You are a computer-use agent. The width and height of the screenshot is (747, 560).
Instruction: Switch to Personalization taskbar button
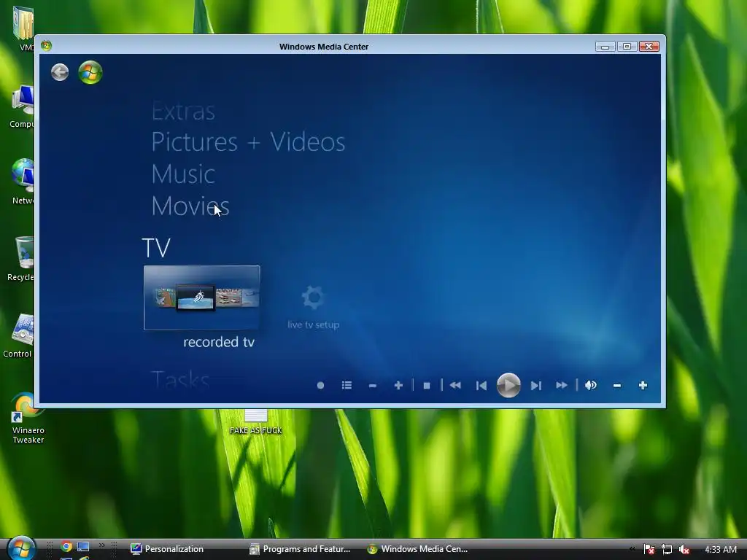pyautogui.click(x=168, y=549)
